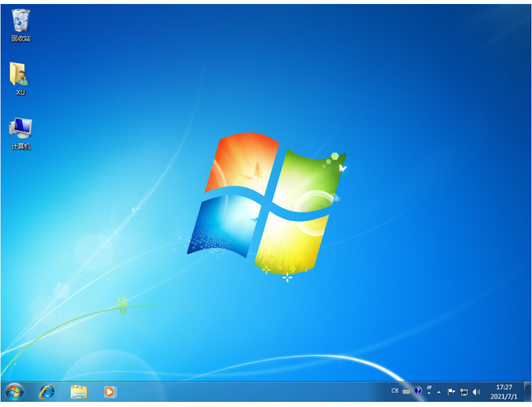
Task: Open the Windows Start menu orb
Action: click(x=14, y=392)
